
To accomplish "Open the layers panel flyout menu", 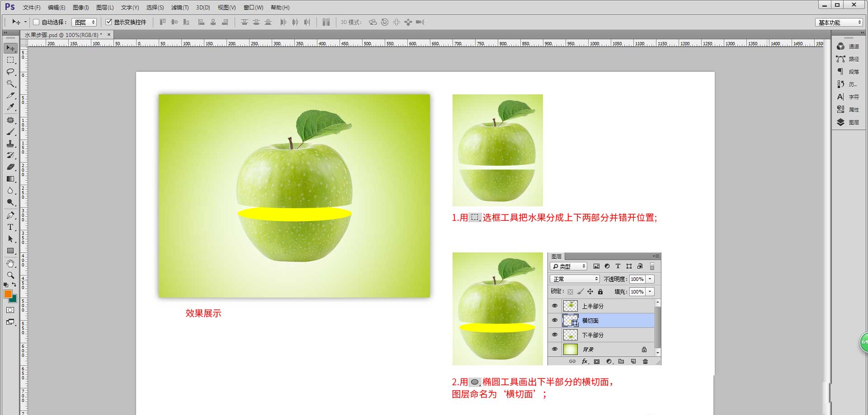I will pos(656,256).
